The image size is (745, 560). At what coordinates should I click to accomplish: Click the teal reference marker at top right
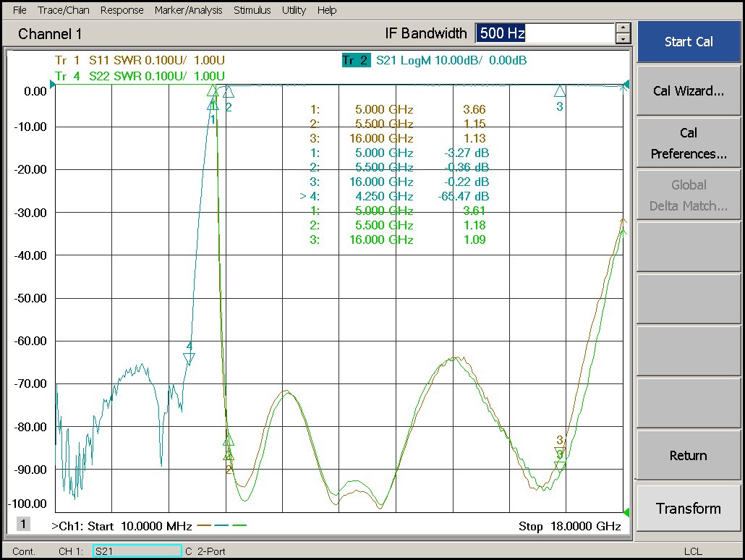pyautogui.click(x=626, y=85)
